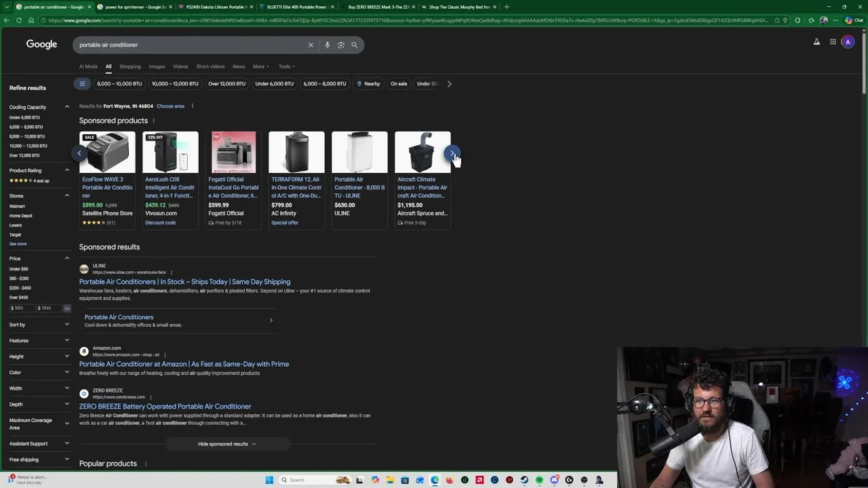
Task: Collapse the Cooling Capacity section
Action: click(x=66, y=107)
